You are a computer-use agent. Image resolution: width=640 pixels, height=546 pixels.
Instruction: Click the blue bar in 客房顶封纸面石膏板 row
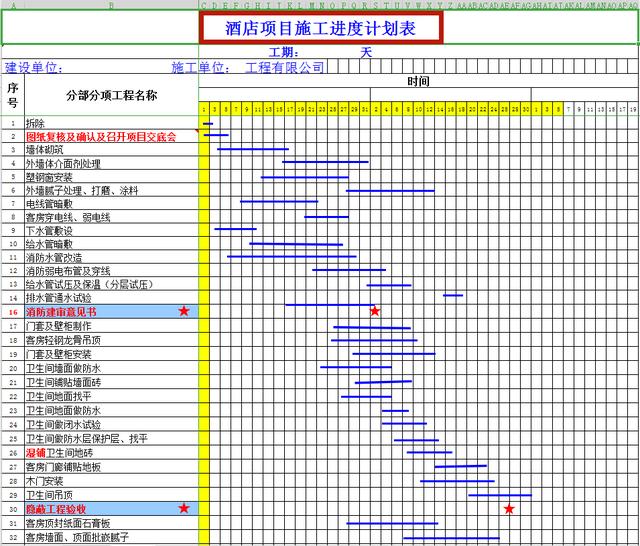tap(392, 523)
